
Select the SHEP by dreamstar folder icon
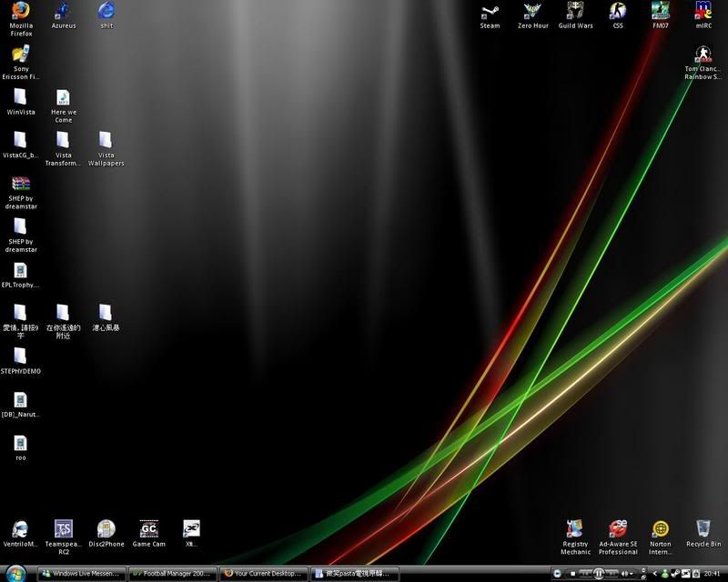[x=21, y=236]
